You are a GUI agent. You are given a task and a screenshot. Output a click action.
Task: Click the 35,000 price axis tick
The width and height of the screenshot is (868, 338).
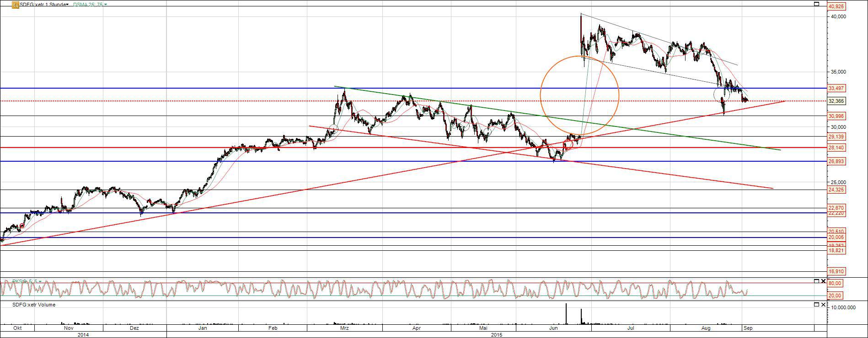(839, 72)
